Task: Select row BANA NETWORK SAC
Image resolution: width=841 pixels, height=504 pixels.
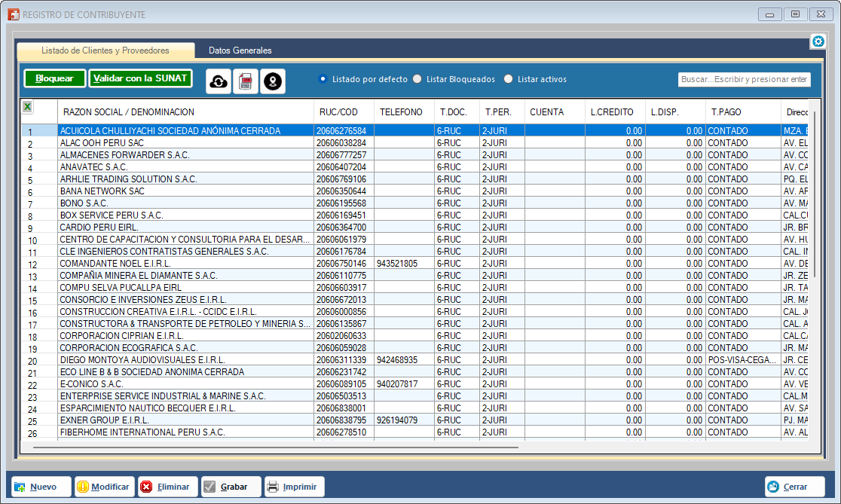Action: (414, 191)
